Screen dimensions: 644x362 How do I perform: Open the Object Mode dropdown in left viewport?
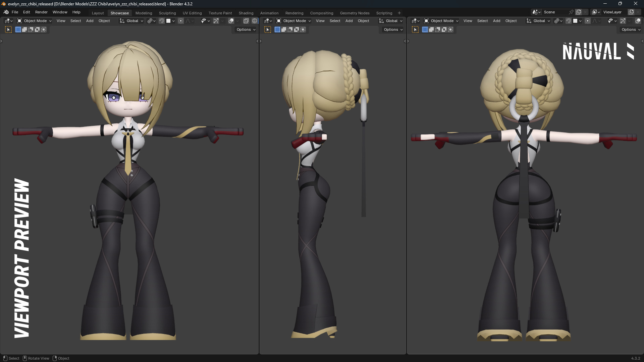[x=34, y=21]
